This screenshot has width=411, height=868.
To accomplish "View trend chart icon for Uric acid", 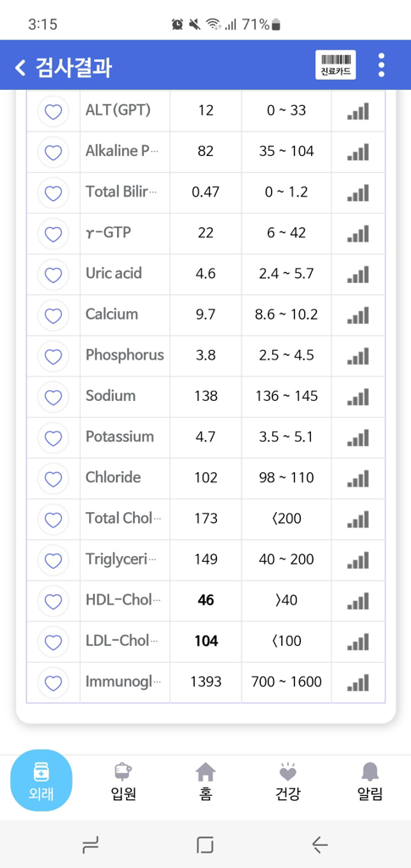I will (358, 274).
